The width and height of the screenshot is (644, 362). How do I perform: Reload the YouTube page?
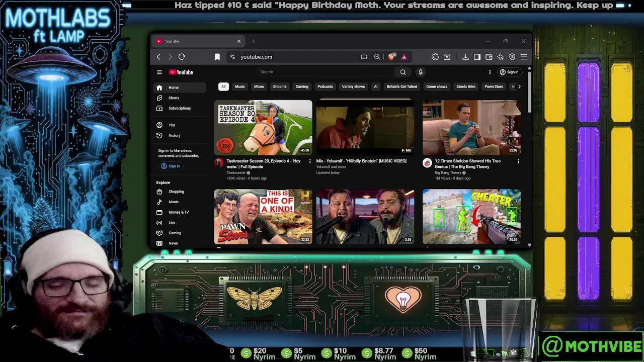(x=182, y=57)
